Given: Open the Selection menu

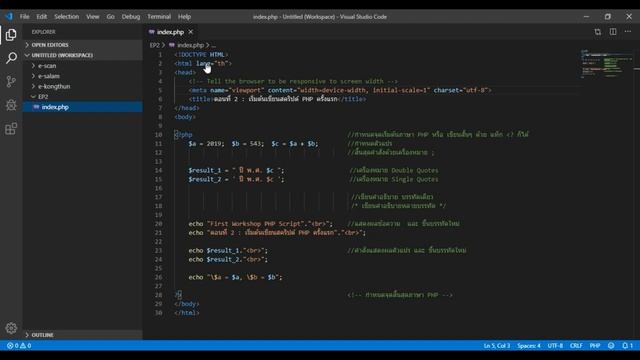Looking at the screenshot, I should pyautogui.click(x=67, y=17).
